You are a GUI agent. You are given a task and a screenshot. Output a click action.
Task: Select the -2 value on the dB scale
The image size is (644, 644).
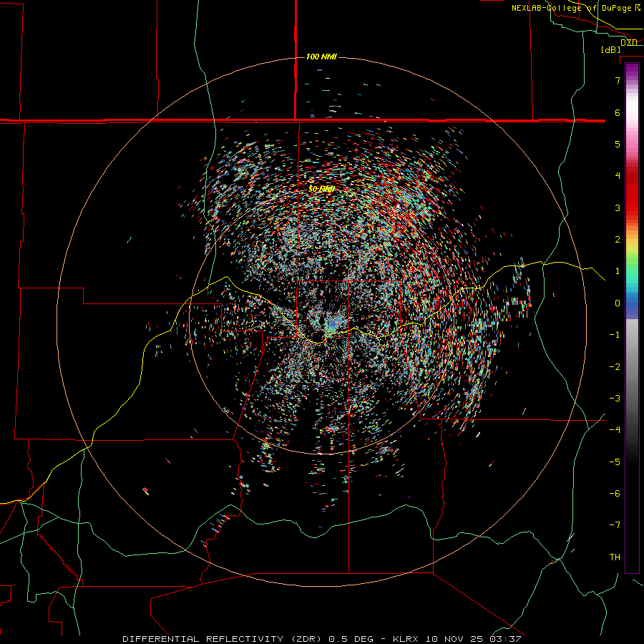[x=615, y=367]
